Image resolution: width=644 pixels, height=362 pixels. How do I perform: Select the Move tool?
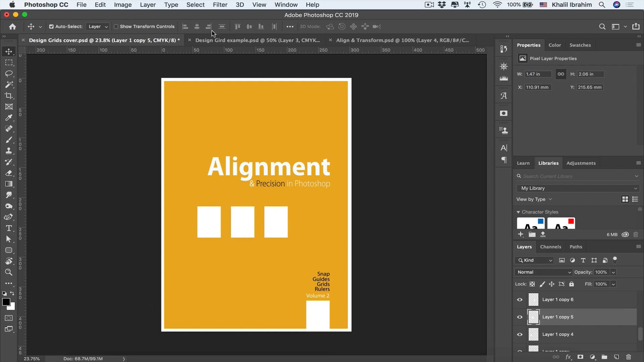pyautogui.click(x=9, y=51)
